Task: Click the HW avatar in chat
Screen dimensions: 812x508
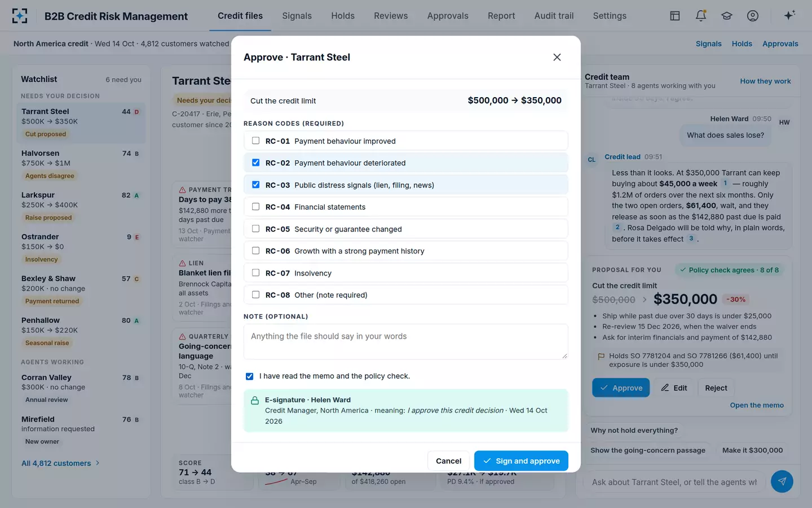Action: (784, 122)
